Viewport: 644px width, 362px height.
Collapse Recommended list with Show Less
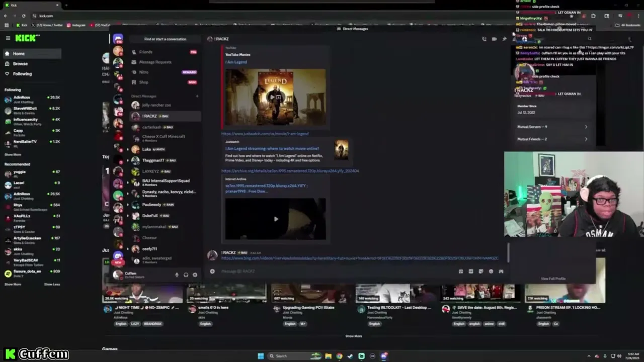pyautogui.click(x=52, y=285)
